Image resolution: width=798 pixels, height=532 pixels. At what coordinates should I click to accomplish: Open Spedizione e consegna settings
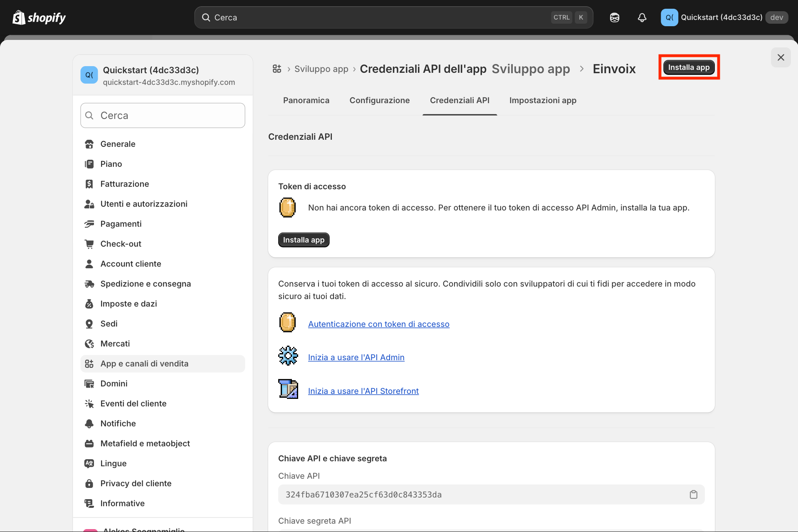click(x=146, y=283)
